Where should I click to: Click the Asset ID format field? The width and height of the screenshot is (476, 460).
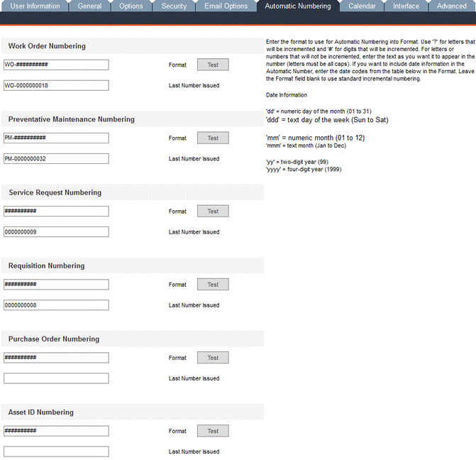(56, 431)
